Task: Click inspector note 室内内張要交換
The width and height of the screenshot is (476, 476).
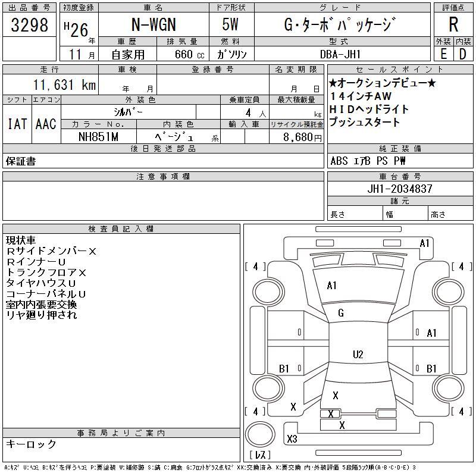Action: coord(41,305)
